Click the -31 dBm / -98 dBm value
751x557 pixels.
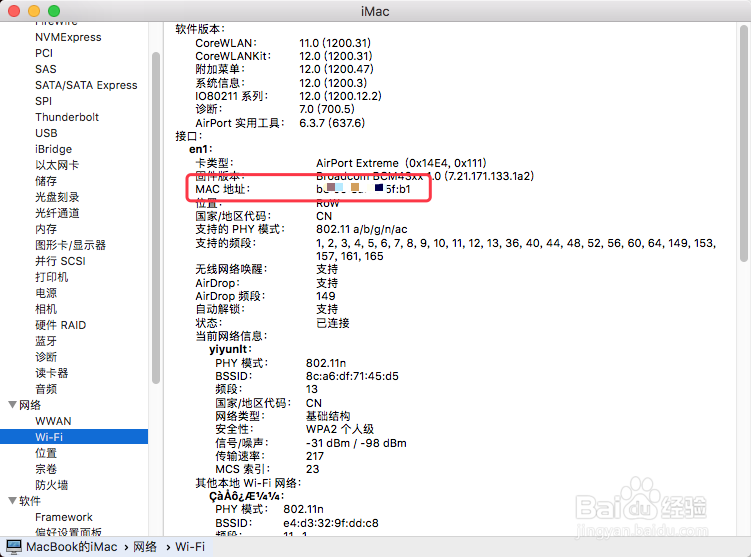pyautogui.click(x=356, y=443)
